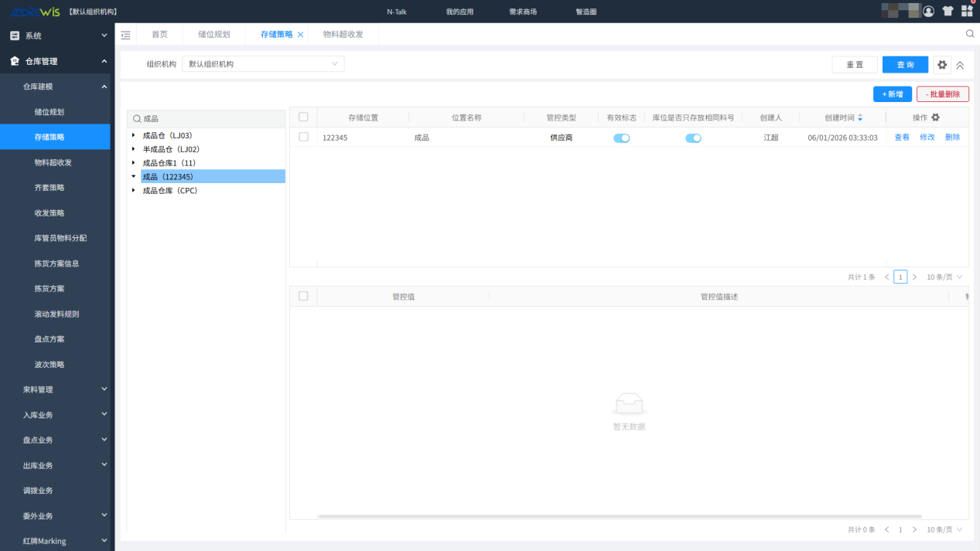Expand tree node 成品仓库1（11）
Viewport: 980px width, 551px height.
coord(134,163)
